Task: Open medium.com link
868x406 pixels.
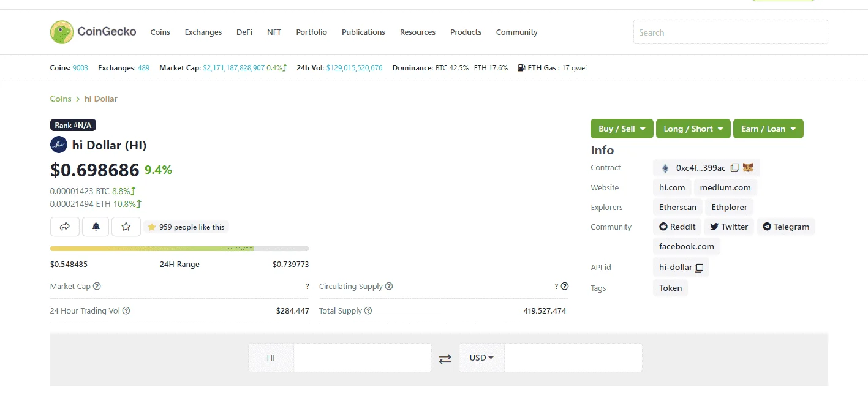Action: click(725, 187)
